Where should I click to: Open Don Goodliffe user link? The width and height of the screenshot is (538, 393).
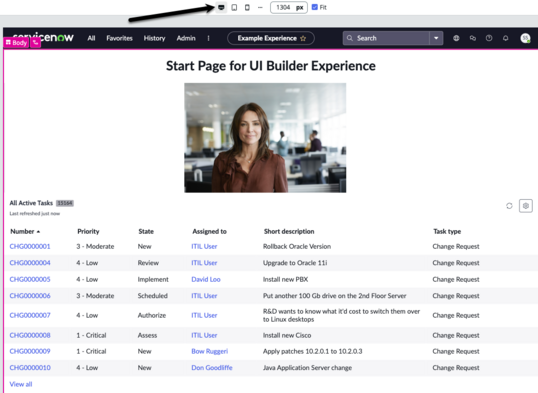(212, 368)
